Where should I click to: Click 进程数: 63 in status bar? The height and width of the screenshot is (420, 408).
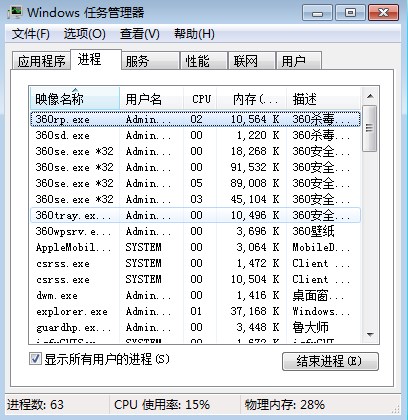click(35, 405)
